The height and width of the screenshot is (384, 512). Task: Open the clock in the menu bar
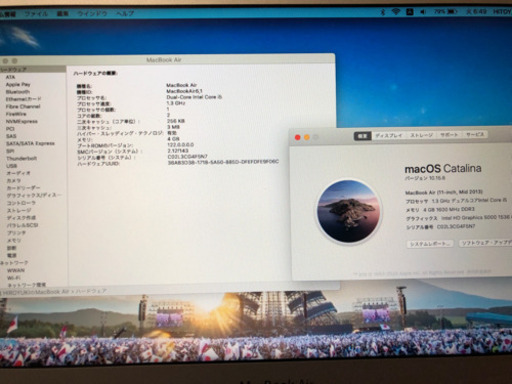coord(476,12)
